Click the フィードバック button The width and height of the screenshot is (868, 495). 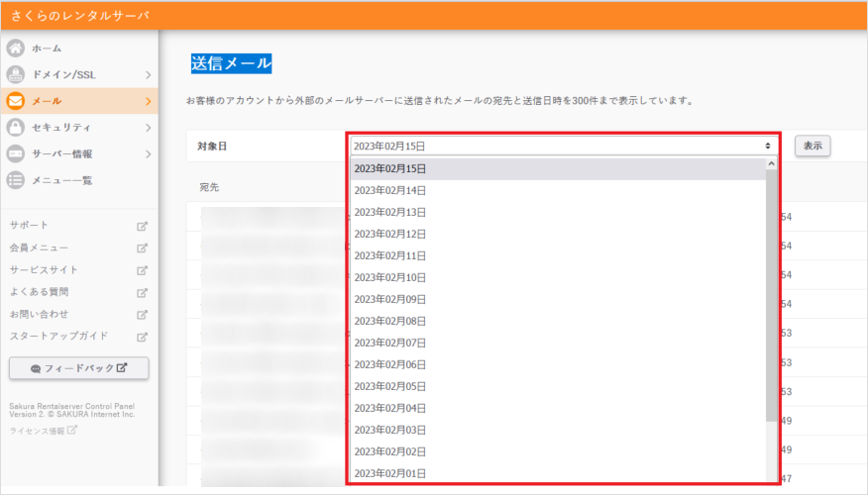79,368
